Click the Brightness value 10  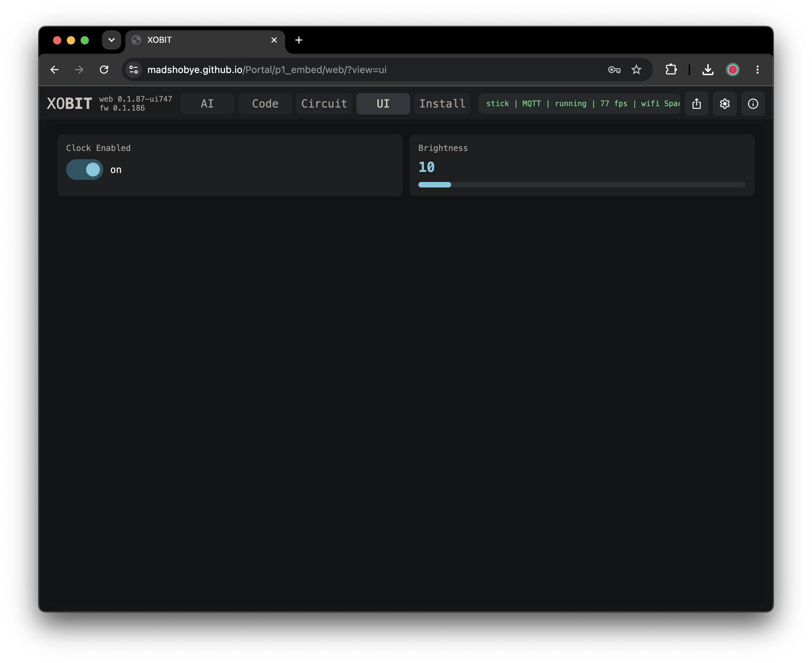point(427,167)
